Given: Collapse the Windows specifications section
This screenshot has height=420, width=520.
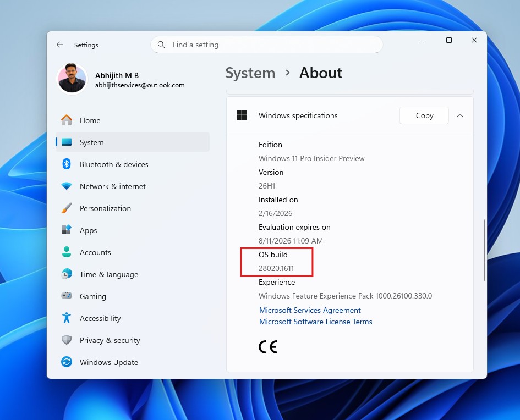Looking at the screenshot, I should (x=460, y=115).
